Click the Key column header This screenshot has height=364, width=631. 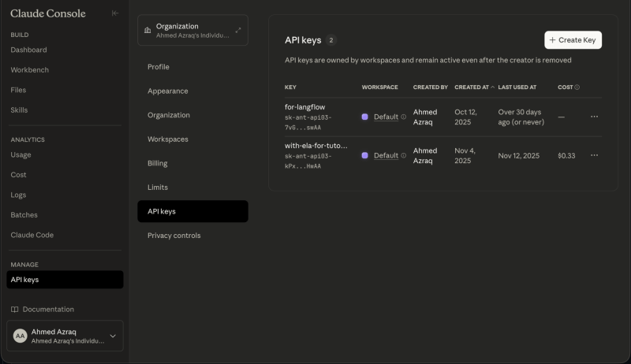[x=290, y=87]
